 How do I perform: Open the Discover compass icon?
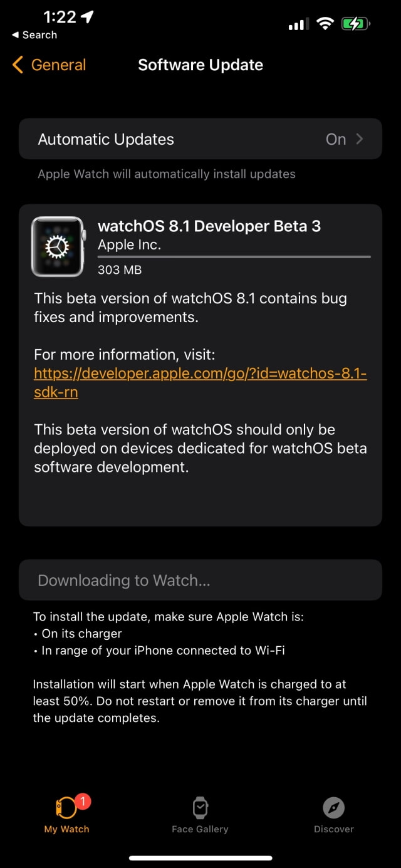334,808
